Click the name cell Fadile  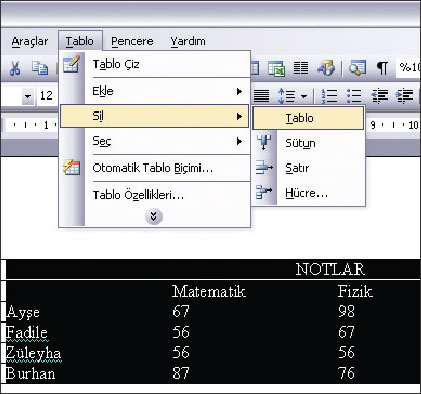27,332
